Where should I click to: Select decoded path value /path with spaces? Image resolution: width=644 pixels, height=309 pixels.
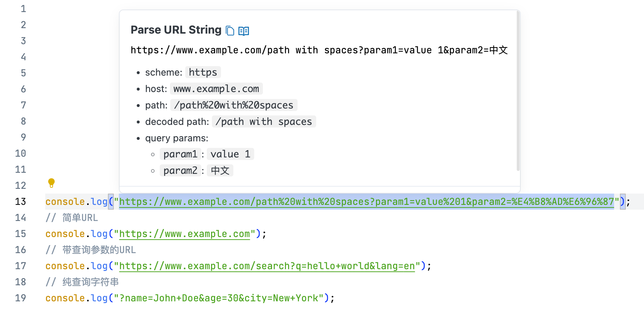click(x=264, y=122)
